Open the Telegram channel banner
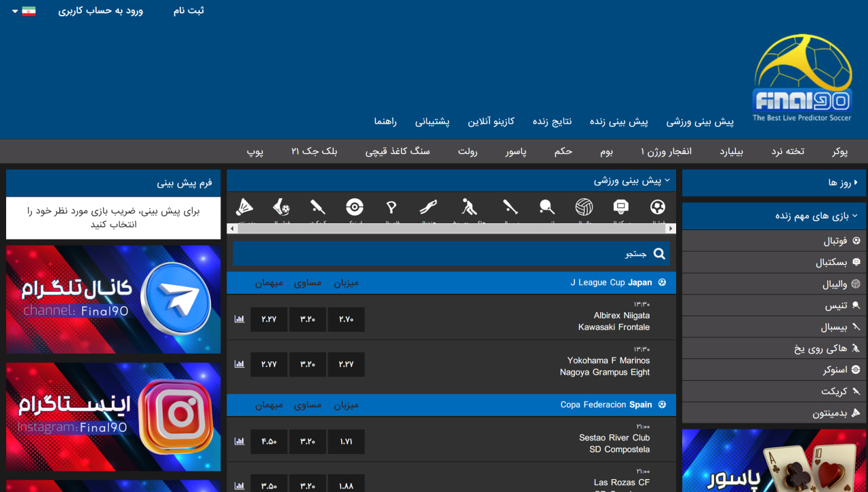Viewport: 868px width, 492px height. pos(113,299)
